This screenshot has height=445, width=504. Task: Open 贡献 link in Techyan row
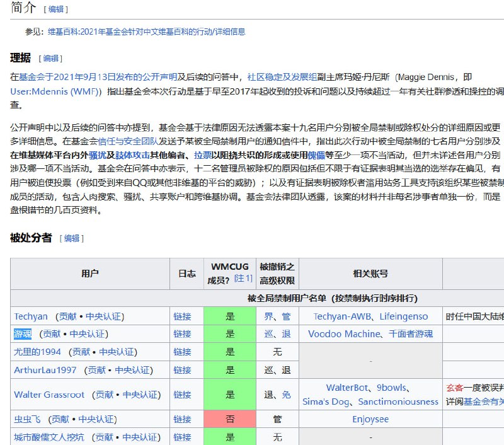tap(67, 316)
